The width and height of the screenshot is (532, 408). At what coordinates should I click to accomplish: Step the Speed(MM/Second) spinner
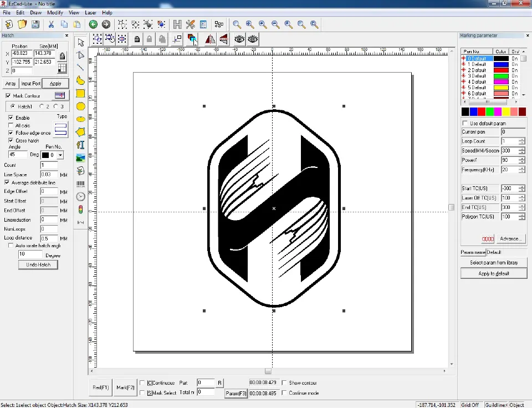(521, 151)
